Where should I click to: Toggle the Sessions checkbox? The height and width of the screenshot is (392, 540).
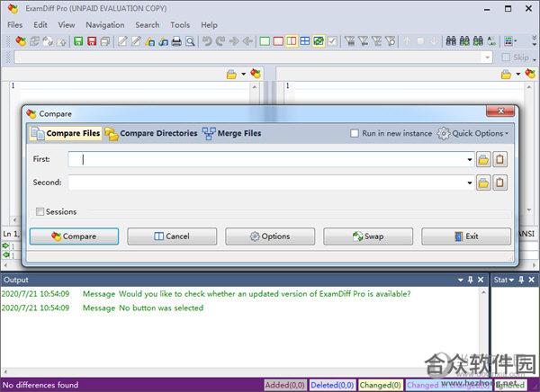[40, 211]
